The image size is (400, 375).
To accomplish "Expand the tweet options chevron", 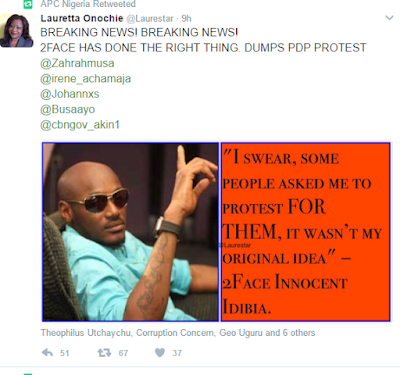I will [x=389, y=18].
